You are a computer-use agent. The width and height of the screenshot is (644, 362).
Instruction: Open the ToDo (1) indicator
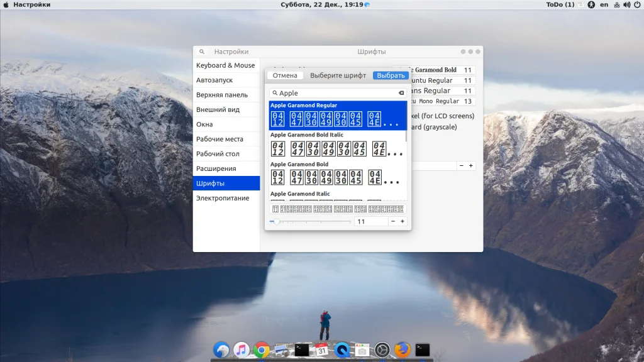point(560,4)
